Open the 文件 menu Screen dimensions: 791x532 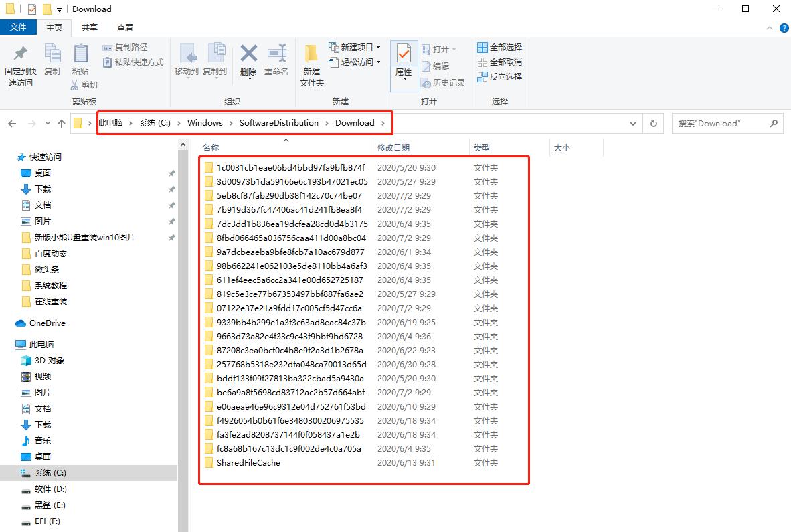pos(19,27)
